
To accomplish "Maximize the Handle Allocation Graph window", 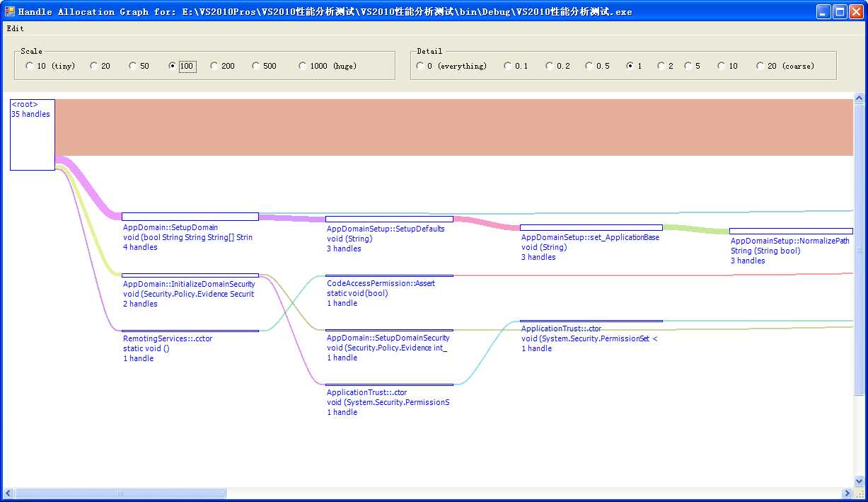I will 840,11.
